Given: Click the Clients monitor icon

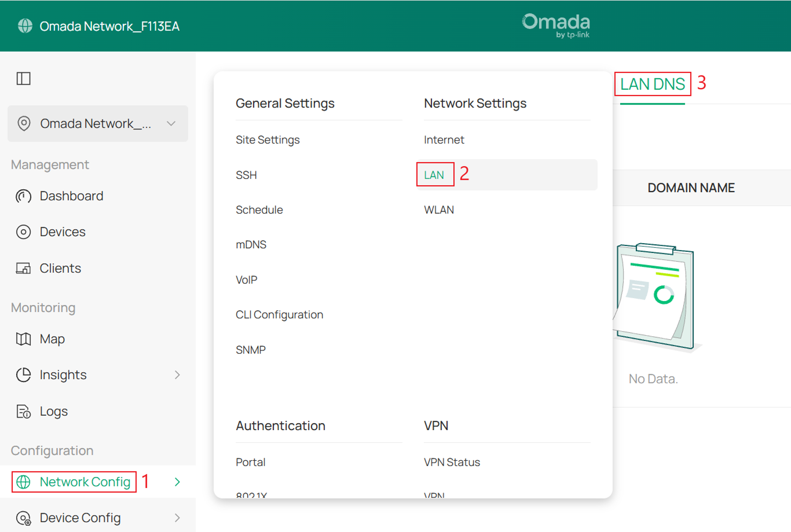Looking at the screenshot, I should pyautogui.click(x=24, y=268).
